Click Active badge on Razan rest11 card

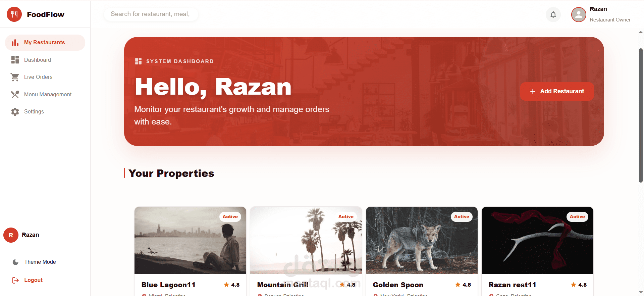click(x=577, y=217)
